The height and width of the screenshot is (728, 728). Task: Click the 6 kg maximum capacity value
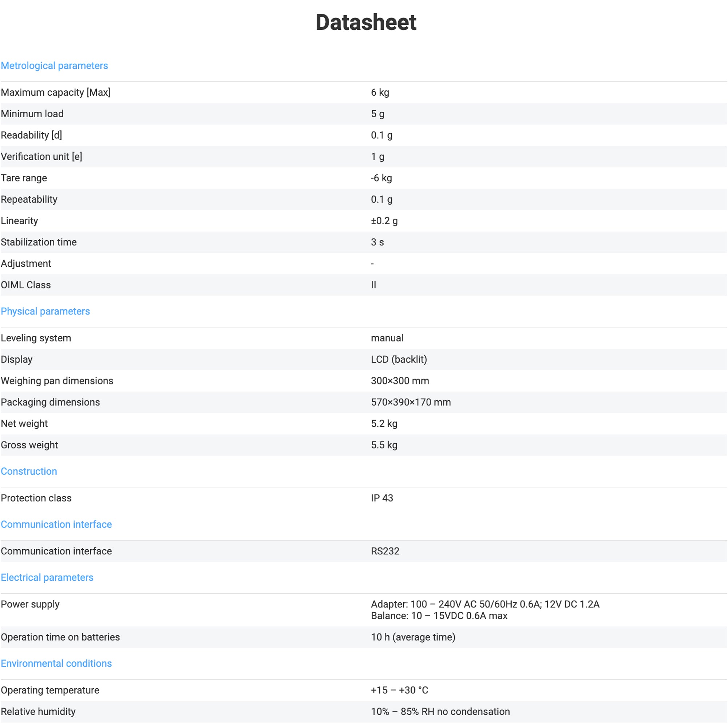point(380,92)
